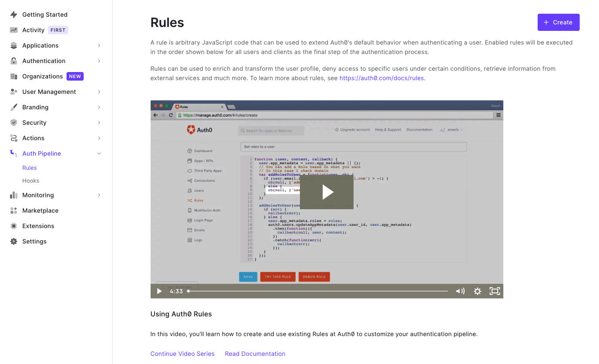Open the Read Documentation link
This screenshot has width=599, height=364.
[255, 354]
